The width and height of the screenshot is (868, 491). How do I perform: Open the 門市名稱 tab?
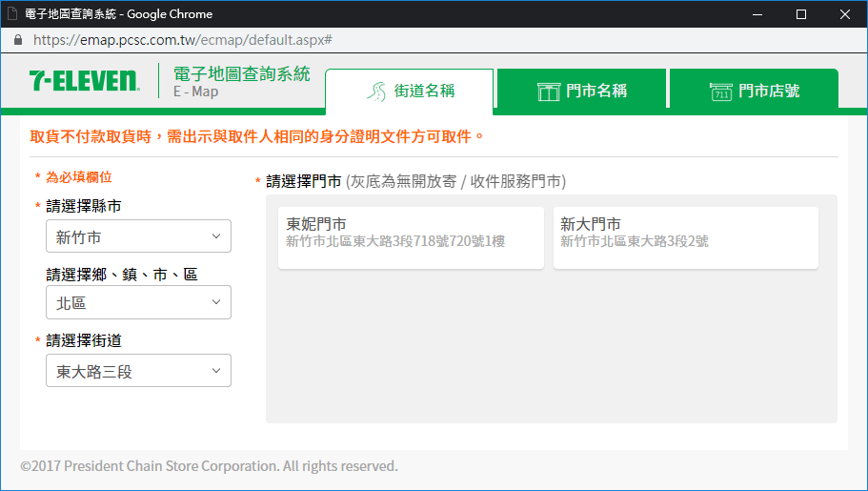coord(582,92)
